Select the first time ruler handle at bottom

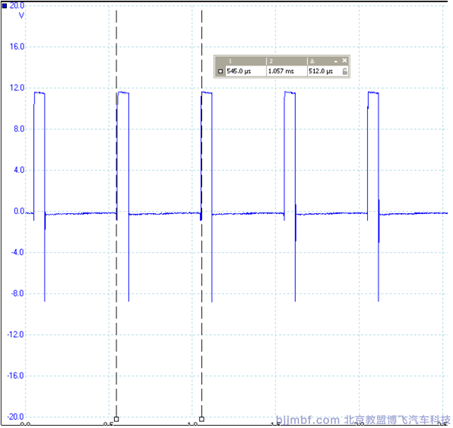[116, 419]
